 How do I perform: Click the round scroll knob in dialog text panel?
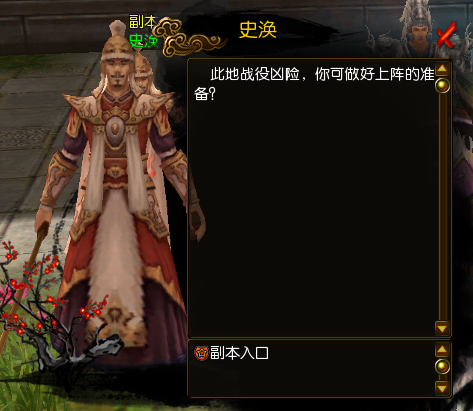click(x=442, y=86)
